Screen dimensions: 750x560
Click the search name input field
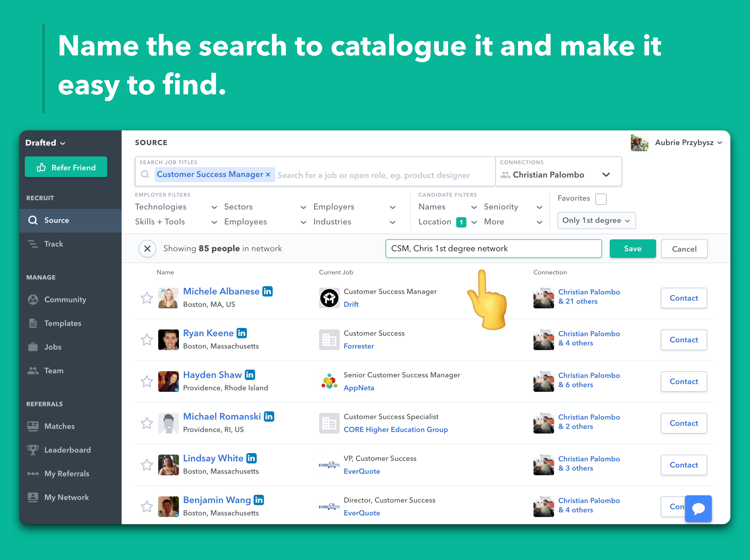(494, 249)
